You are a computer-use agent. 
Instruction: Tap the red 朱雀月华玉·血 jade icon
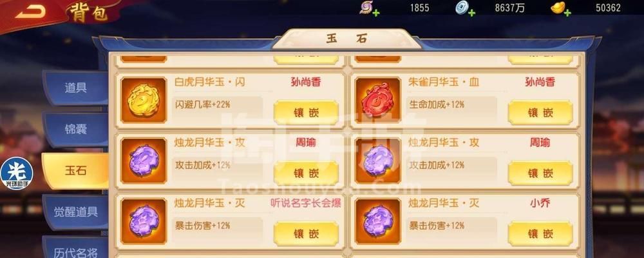point(378,100)
